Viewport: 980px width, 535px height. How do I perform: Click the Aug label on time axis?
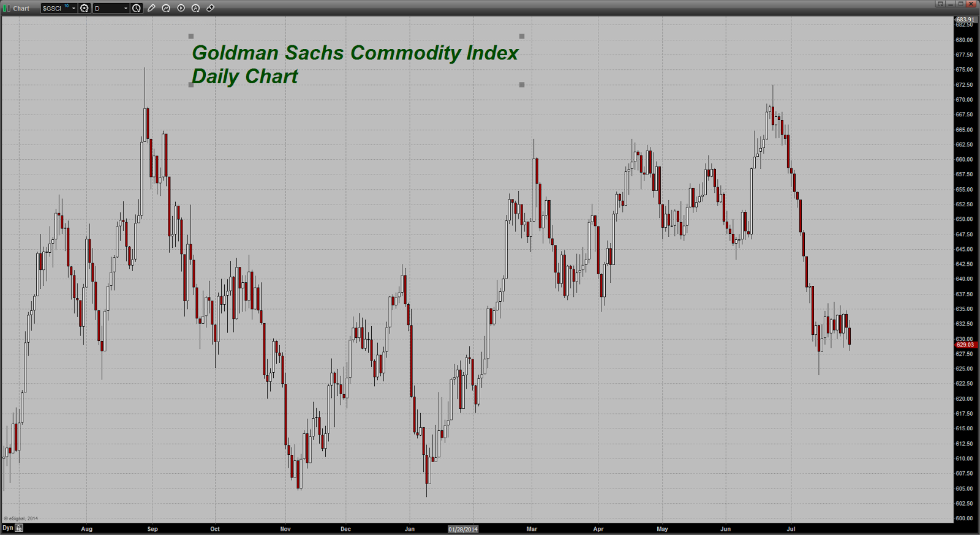click(86, 529)
